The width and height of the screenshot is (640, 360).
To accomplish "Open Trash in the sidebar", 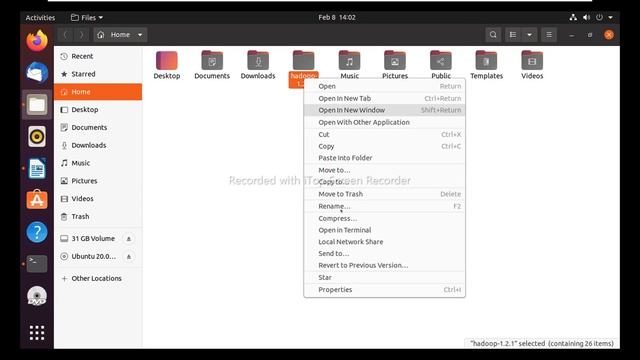I will click(x=98, y=216).
